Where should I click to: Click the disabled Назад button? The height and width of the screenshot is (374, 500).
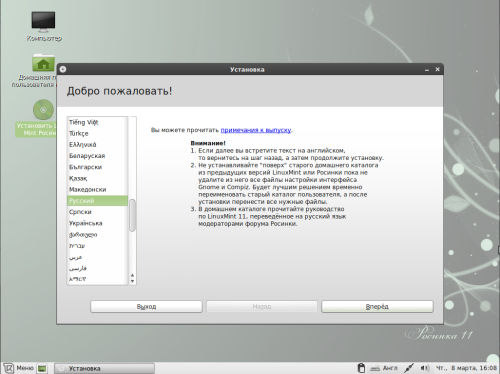262,306
